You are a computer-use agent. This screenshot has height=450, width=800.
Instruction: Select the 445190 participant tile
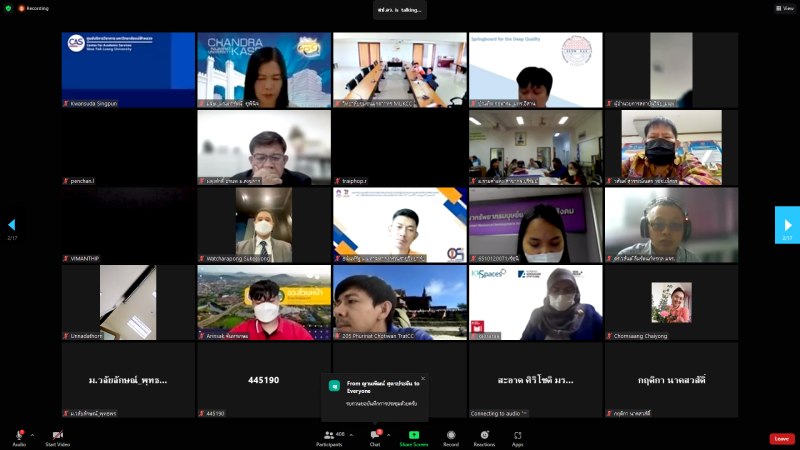[264, 380]
